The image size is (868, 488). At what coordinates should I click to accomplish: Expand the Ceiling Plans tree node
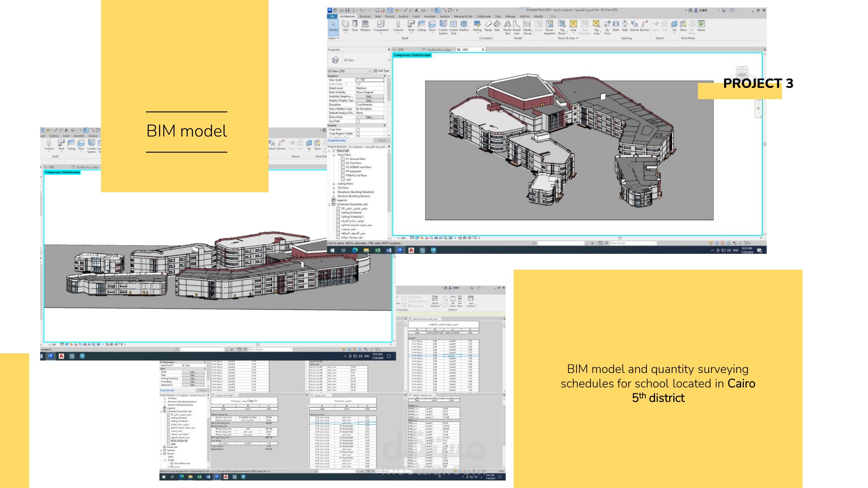click(x=334, y=184)
